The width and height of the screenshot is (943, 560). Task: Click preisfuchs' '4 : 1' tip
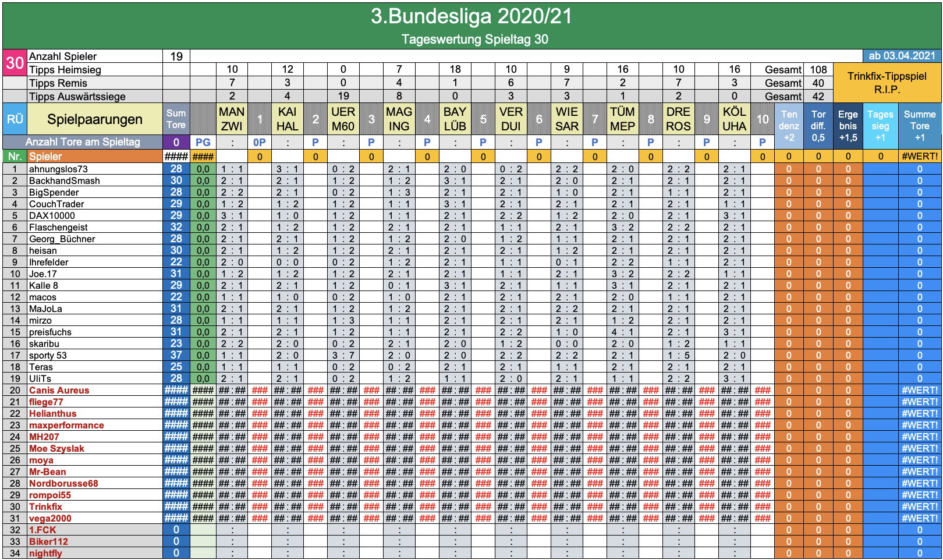[623, 332]
